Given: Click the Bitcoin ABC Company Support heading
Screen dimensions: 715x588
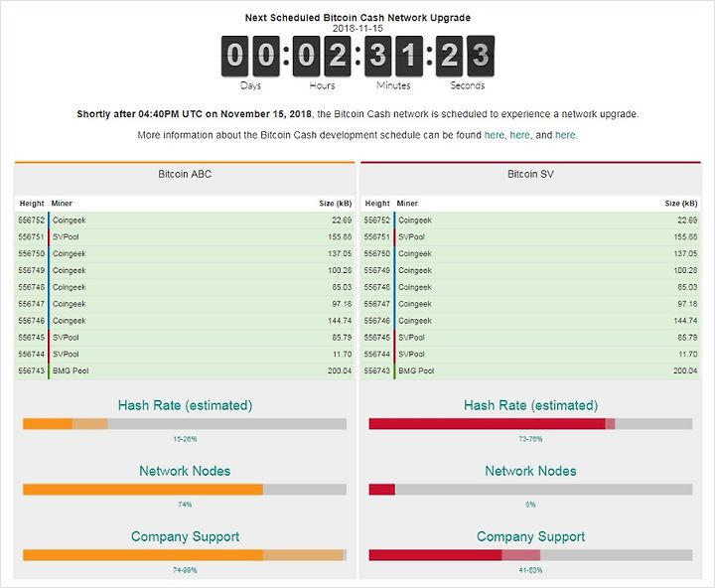Looking at the screenshot, I should point(185,536).
